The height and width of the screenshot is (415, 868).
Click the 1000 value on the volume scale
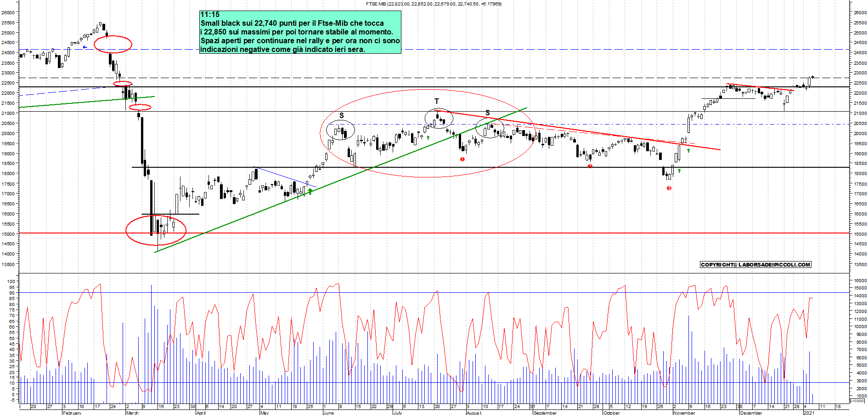coord(861,396)
